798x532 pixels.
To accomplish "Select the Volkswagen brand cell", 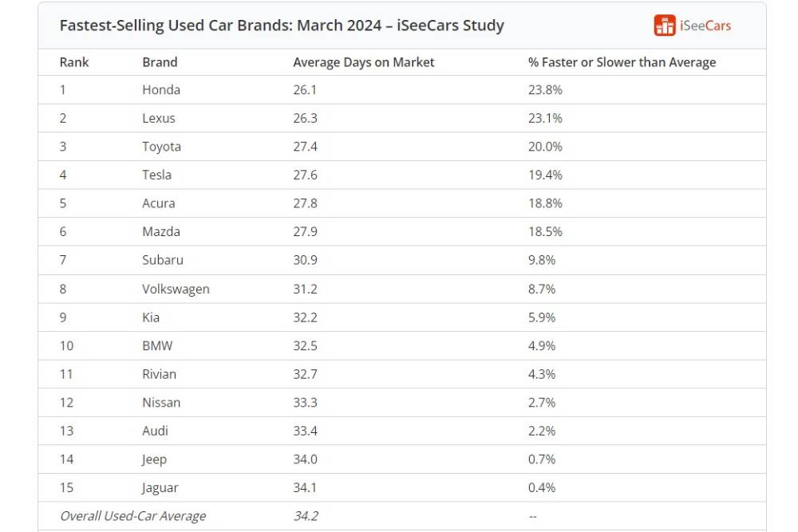I will click(x=176, y=289).
